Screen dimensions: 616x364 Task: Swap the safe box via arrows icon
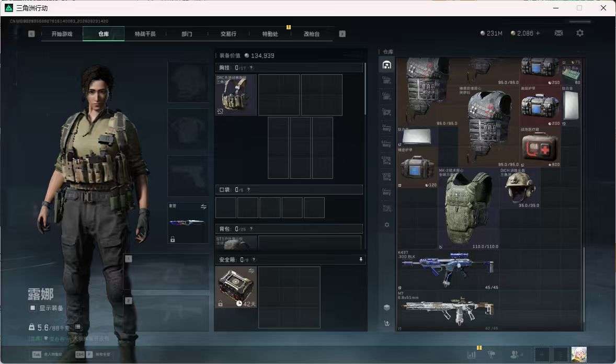(x=251, y=271)
